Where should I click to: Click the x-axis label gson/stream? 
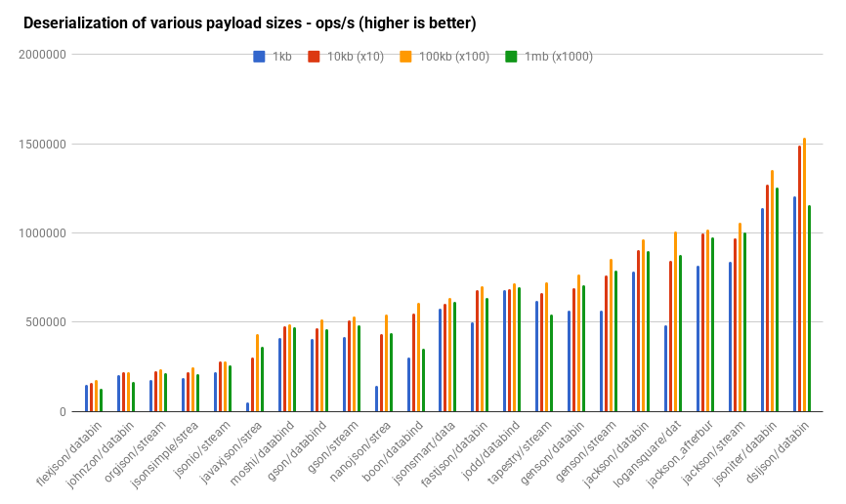[x=333, y=447]
